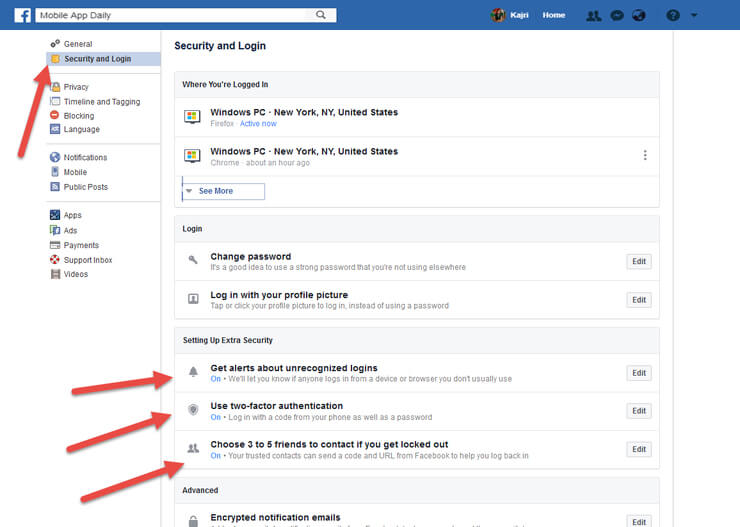Click the Kajri profile name
This screenshot has width=740, height=527.
coord(519,15)
